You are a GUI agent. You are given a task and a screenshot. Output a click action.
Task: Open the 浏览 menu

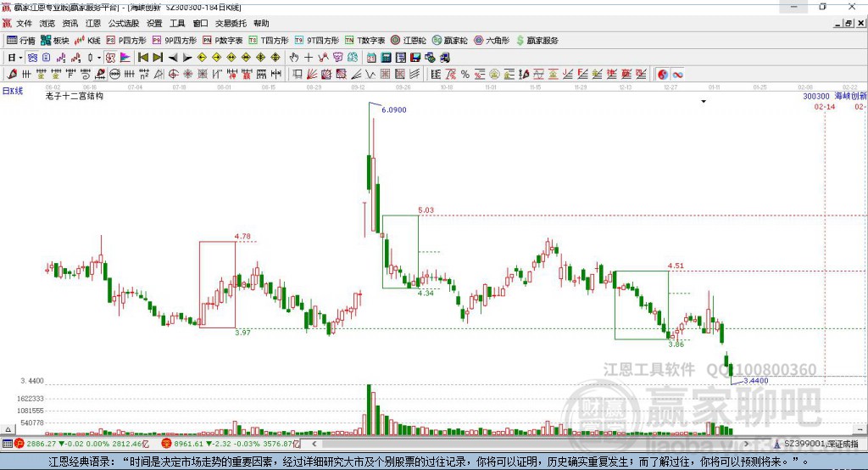47,23
